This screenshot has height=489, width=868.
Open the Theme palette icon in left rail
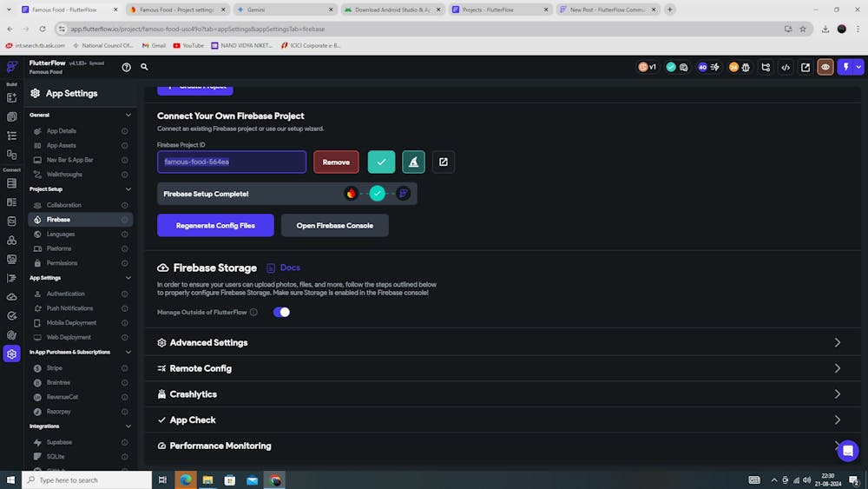coord(11,335)
